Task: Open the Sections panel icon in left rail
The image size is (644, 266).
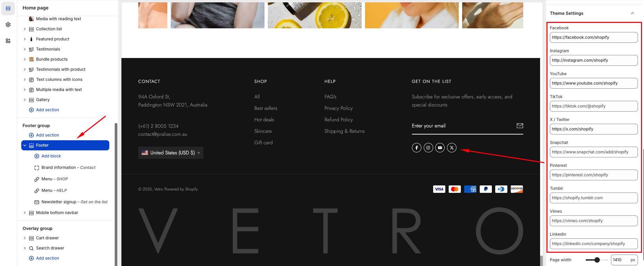Action: coord(8,8)
